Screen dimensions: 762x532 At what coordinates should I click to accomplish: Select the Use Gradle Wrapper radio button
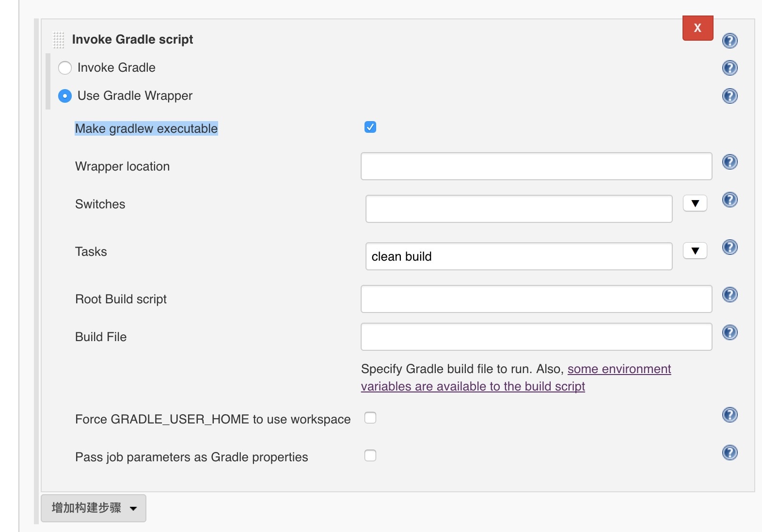pyautogui.click(x=65, y=96)
